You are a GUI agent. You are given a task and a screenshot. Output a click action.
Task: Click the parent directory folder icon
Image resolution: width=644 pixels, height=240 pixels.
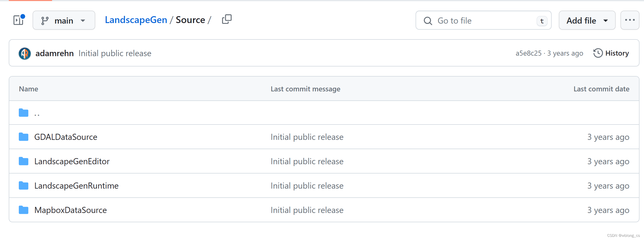pos(24,113)
